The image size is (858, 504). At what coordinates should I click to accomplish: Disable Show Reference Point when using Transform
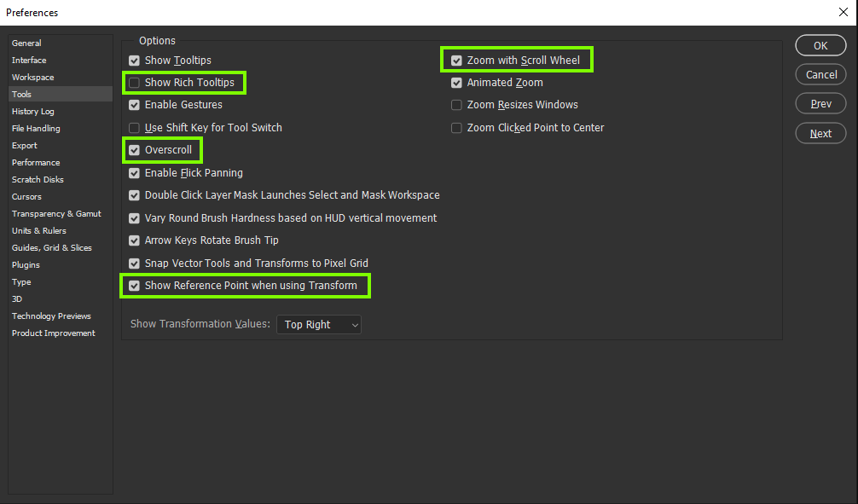(134, 286)
